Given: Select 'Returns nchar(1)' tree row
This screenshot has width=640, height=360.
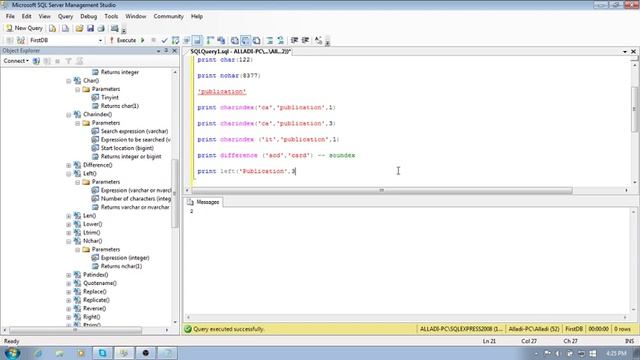Looking at the screenshot, I should coord(117,267).
